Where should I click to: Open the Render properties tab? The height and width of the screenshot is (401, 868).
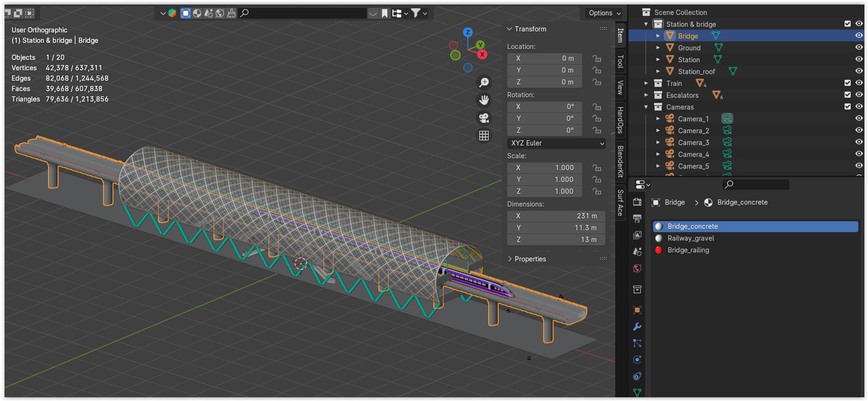[x=637, y=202]
